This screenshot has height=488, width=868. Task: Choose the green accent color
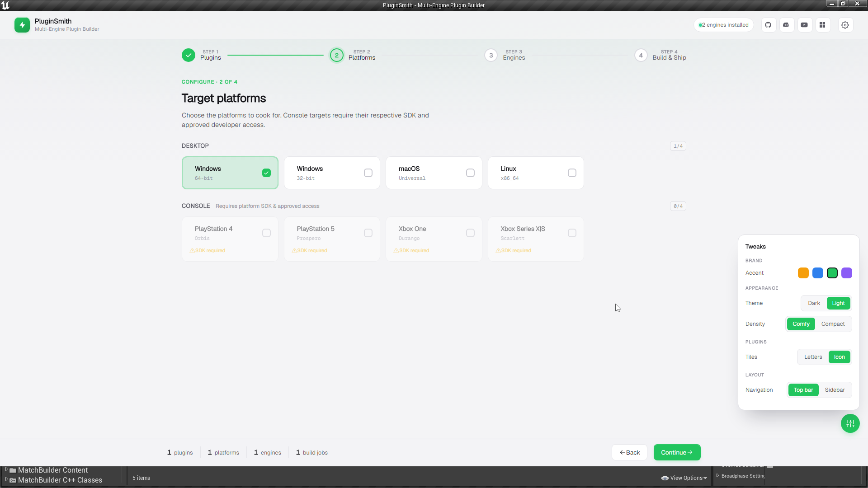pos(832,273)
